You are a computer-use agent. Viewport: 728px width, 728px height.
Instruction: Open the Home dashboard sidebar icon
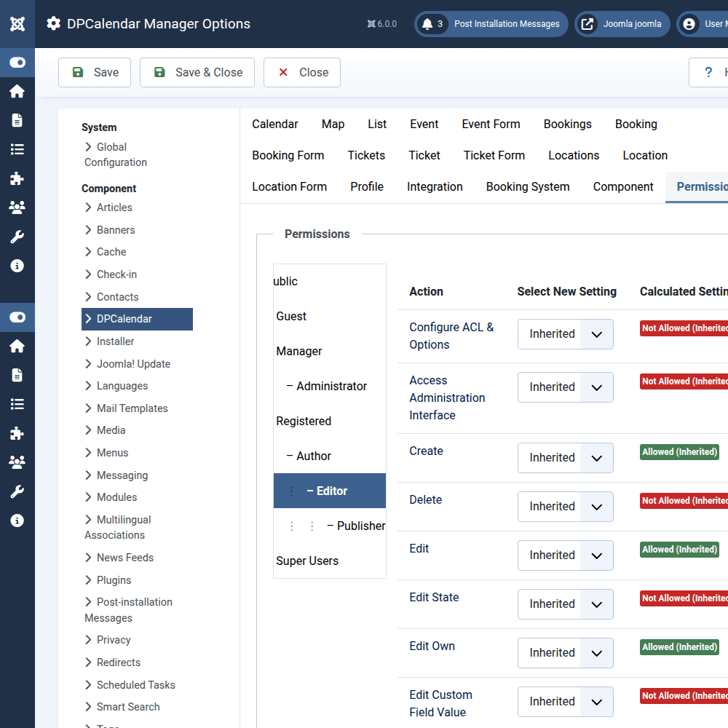(x=17, y=91)
